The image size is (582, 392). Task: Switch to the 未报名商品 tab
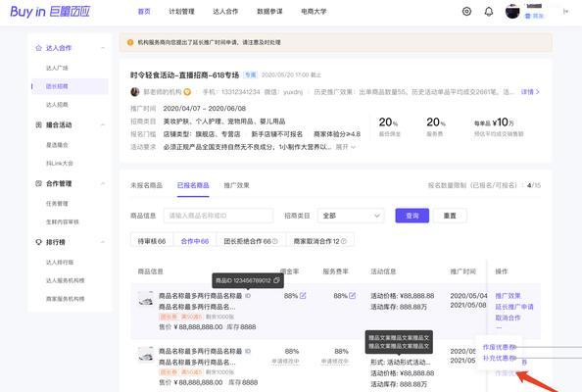(146, 185)
